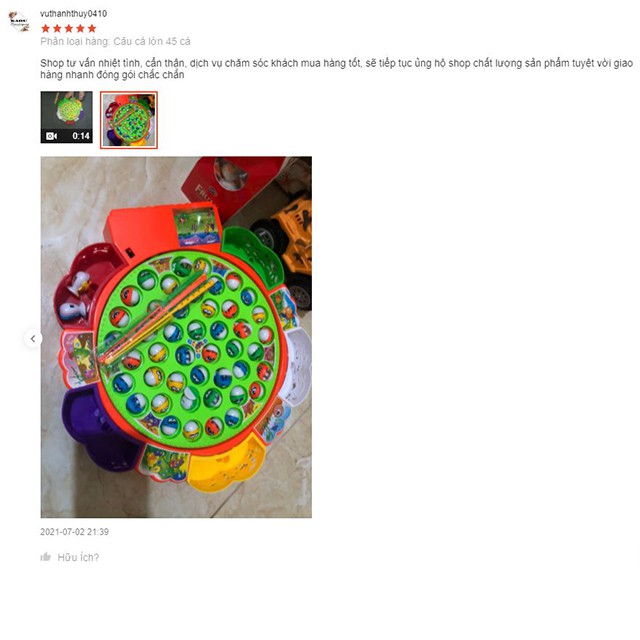640x640 pixels.
Task: Click the orange toy truck in the enlarged photo
Action: click(x=286, y=245)
